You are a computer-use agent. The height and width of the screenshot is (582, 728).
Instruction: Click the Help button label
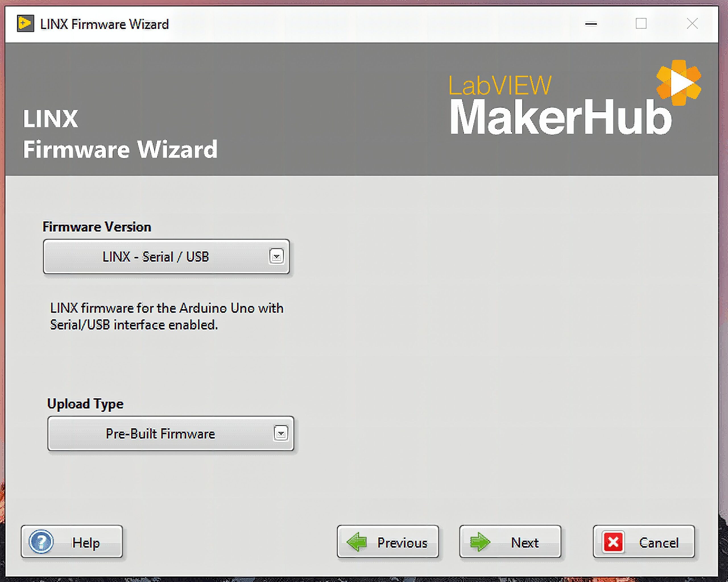86,542
